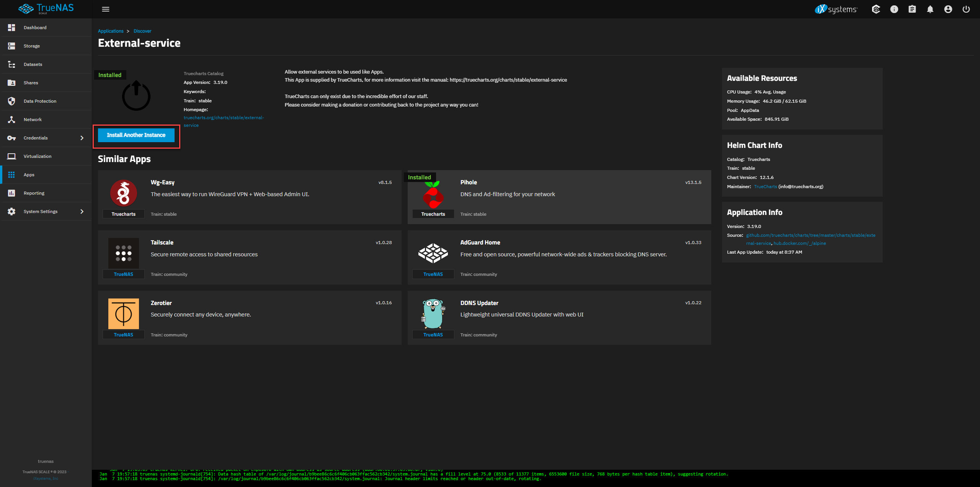
Task: Expand the System Settings submenu chevron
Action: pos(82,212)
